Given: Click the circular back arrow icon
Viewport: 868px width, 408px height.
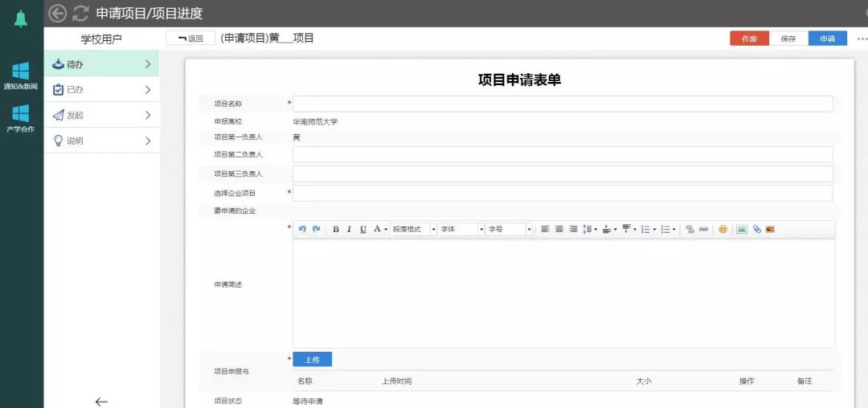Looking at the screenshot, I should 57,13.
